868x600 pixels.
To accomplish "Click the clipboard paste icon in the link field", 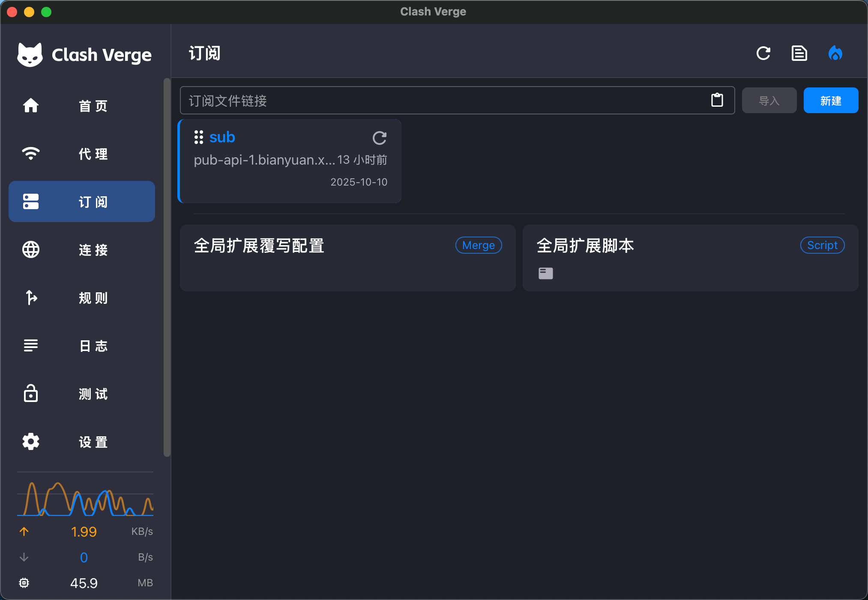I will point(717,100).
